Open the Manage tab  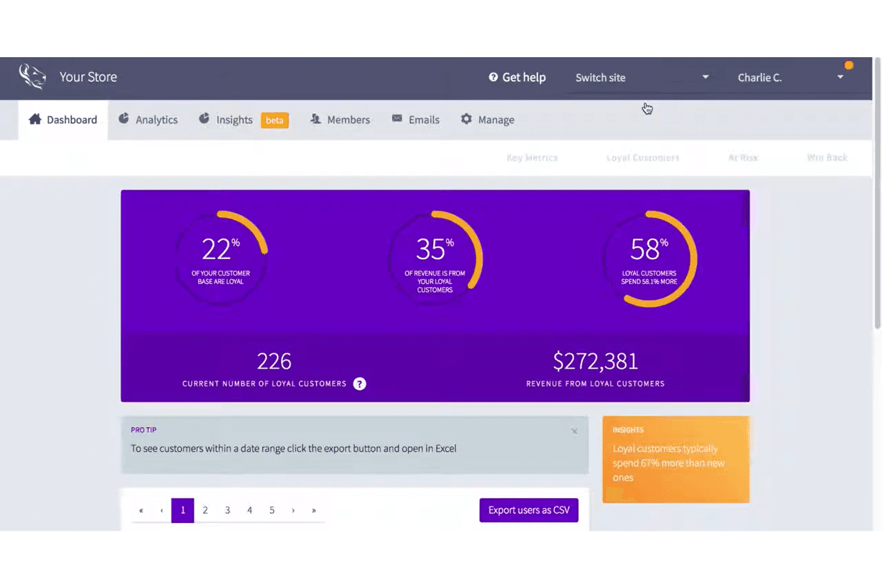click(x=487, y=120)
